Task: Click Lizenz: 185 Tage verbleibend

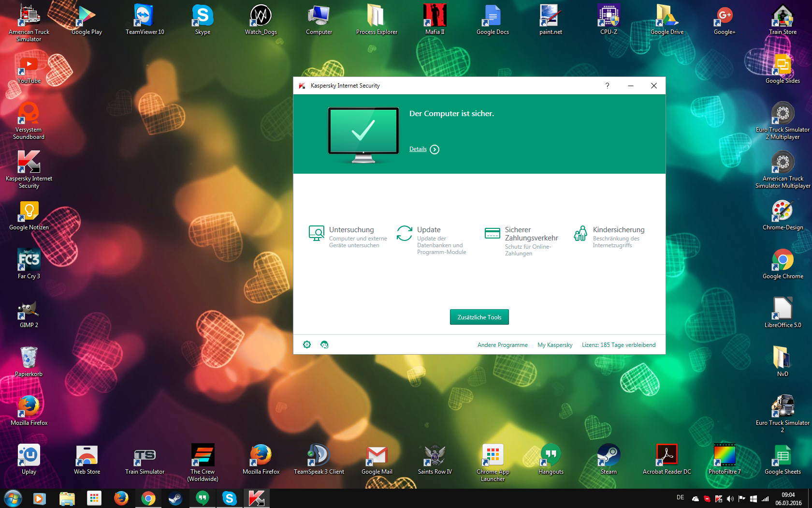Action: [x=619, y=345]
